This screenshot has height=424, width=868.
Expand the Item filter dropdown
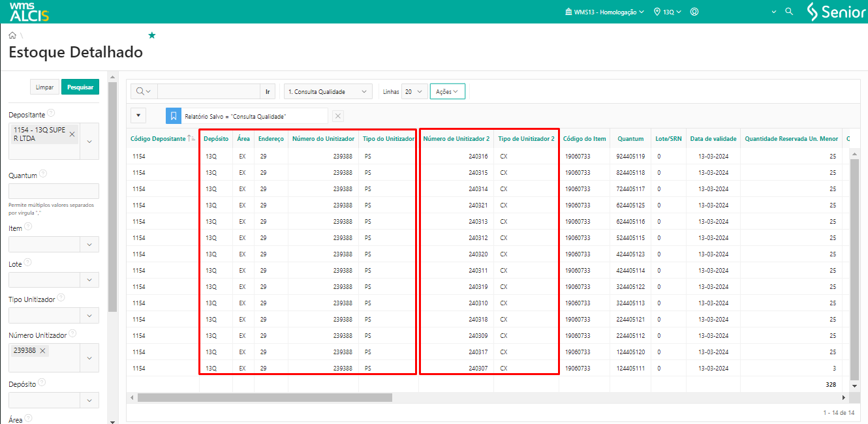[89, 244]
